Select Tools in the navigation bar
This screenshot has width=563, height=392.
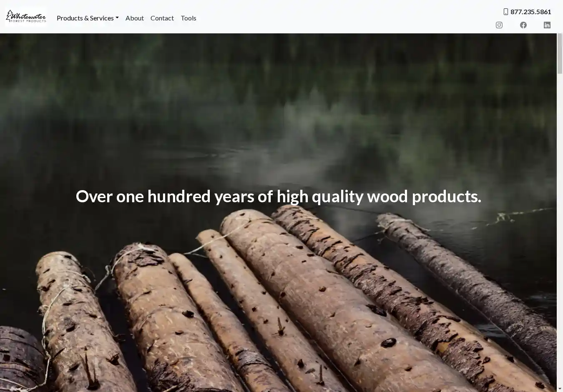(x=188, y=18)
